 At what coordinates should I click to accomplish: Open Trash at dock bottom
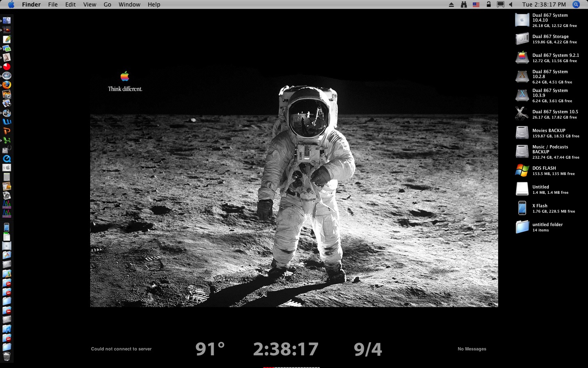(x=7, y=357)
